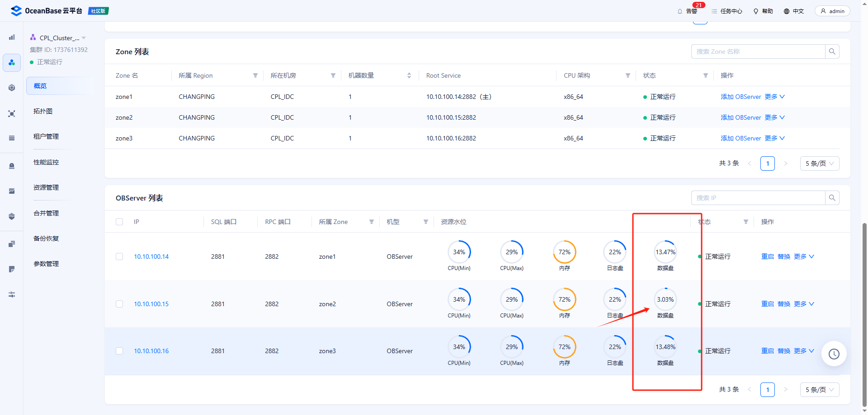This screenshot has height=415, width=868.
Task: Click the OceanBase logo icon
Action: [x=16, y=11]
